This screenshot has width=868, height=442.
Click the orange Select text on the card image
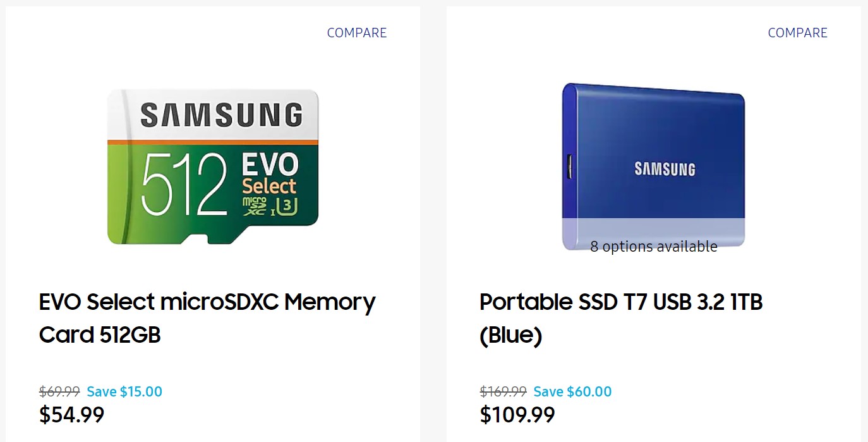(x=269, y=186)
